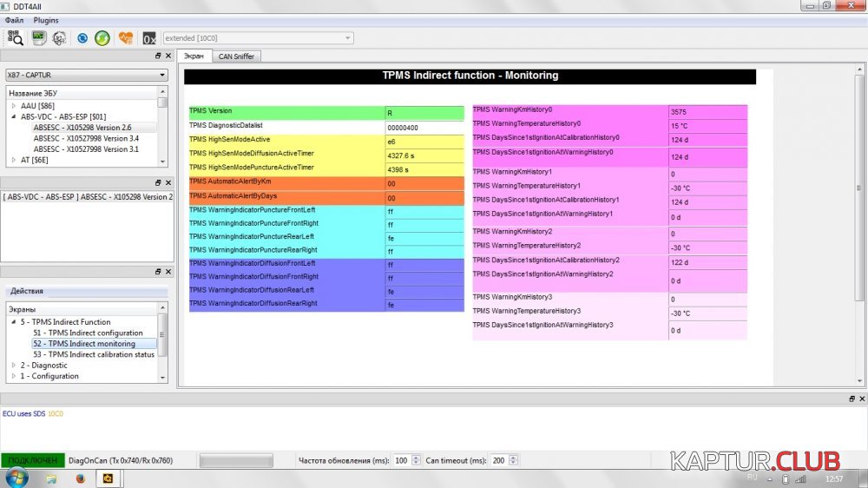The image size is (868, 488).
Task: Increase the refresh frequency stepper
Action: (x=417, y=458)
